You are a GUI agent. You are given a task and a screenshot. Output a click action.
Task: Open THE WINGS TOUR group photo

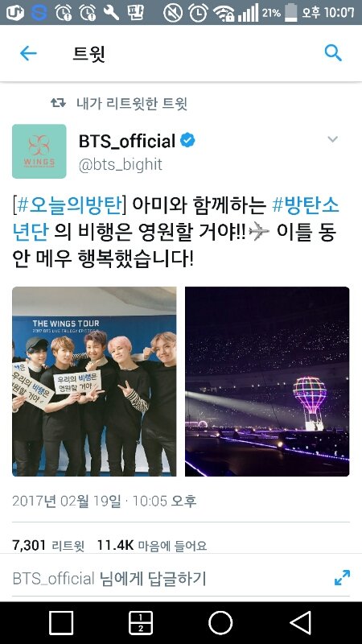[x=94, y=382]
